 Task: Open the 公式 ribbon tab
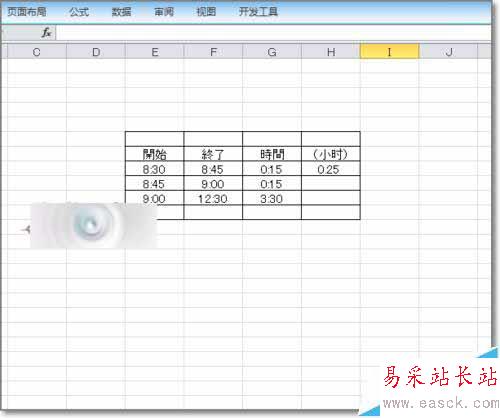(79, 12)
